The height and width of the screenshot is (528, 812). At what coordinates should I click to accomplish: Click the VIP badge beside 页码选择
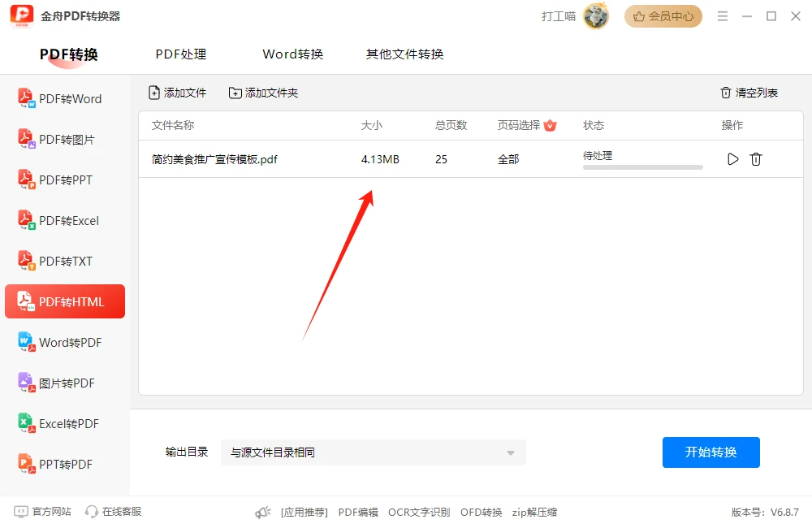[550, 125]
